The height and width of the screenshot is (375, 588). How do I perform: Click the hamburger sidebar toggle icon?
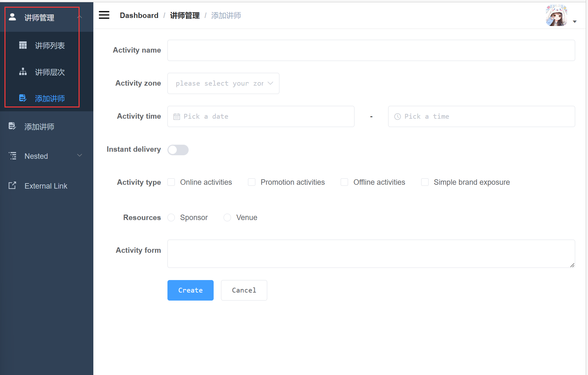[x=104, y=15]
